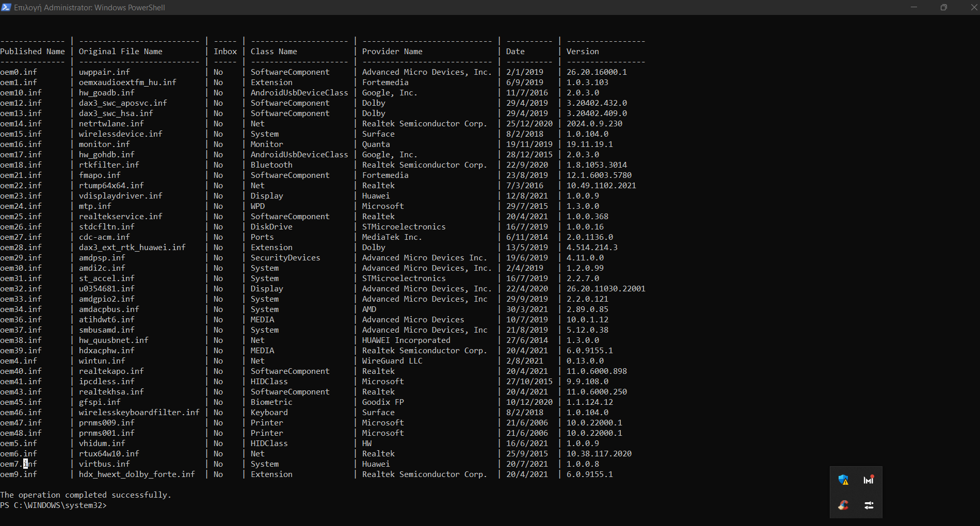Click file name st_accel.inf

pos(106,278)
